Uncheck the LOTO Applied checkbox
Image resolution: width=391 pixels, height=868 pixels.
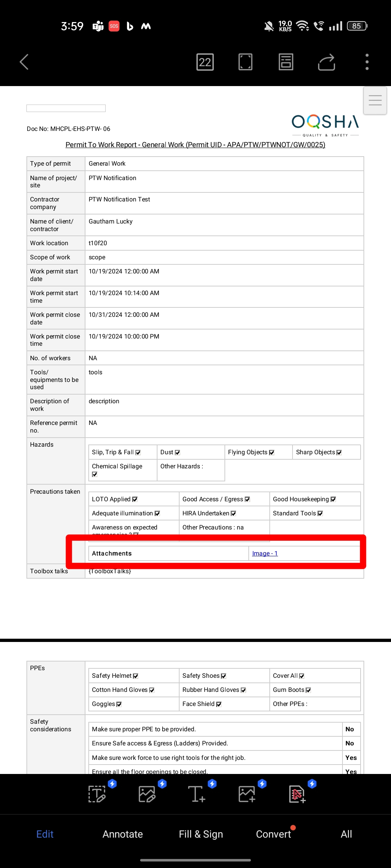pyautogui.click(x=135, y=499)
